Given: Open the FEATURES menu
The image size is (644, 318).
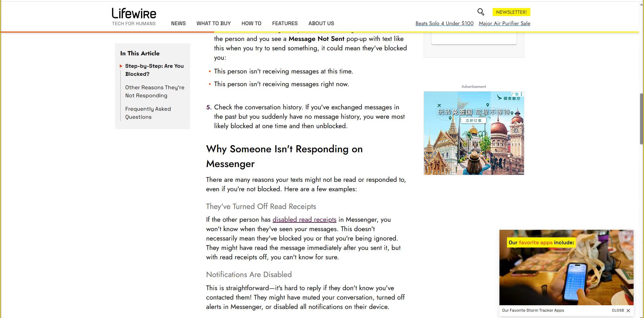Looking at the screenshot, I should click(285, 23).
